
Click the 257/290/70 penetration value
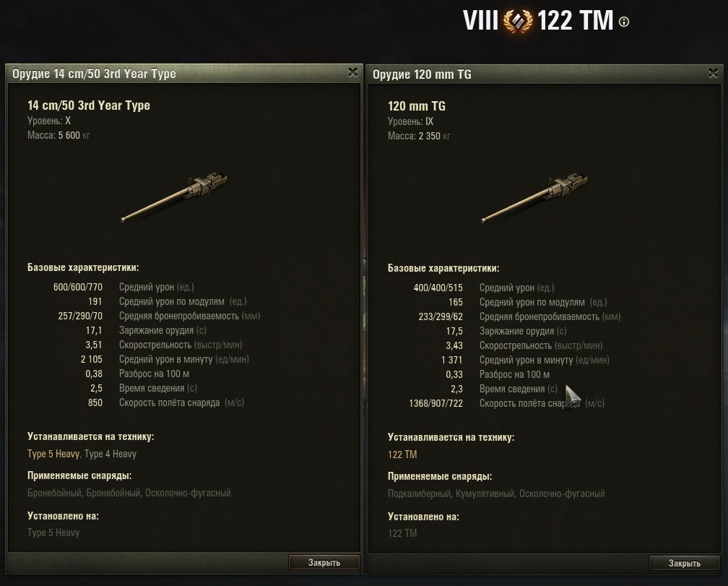[x=80, y=316]
